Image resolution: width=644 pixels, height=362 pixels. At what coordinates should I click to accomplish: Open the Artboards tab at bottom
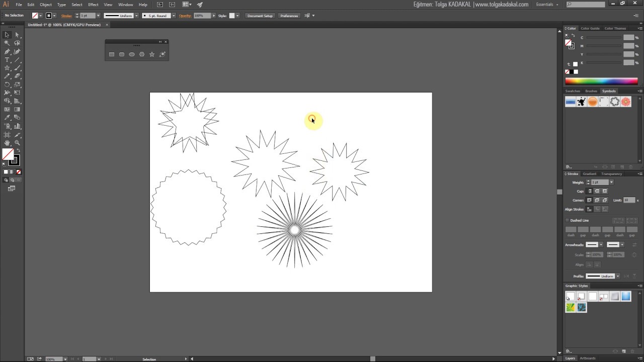(587, 358)
